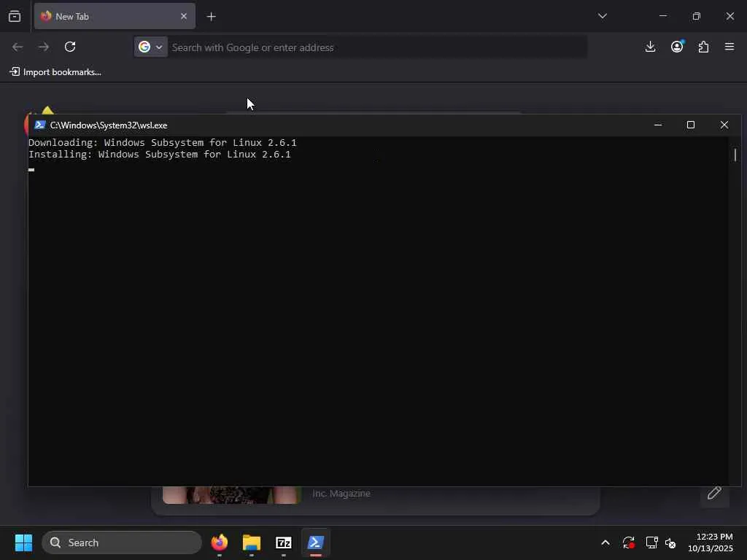Open the network status tray icon
This screenshot has width=747, height=560.
click(x=651, y=542)
